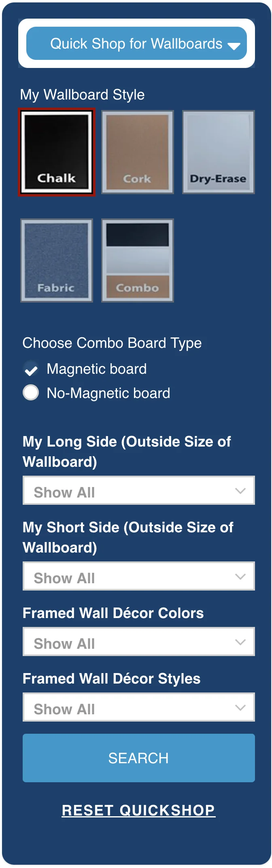272x868 pixels.
Task: Choose the Cork wallboard style
Action: click(x=138, y=152)
